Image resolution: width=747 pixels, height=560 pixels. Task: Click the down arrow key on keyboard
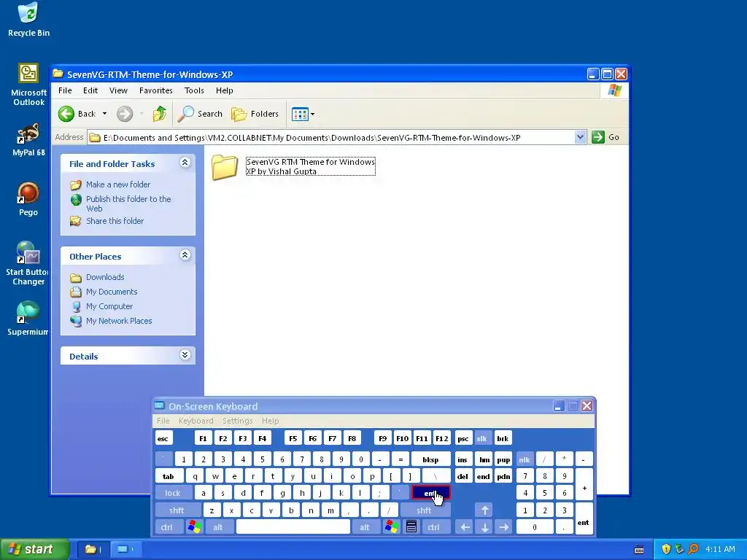(x=484, y=527)
